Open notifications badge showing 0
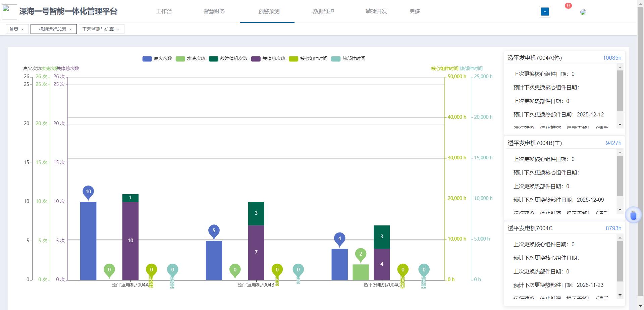Viewport: 644px width, 310px height. click(568, 6)
